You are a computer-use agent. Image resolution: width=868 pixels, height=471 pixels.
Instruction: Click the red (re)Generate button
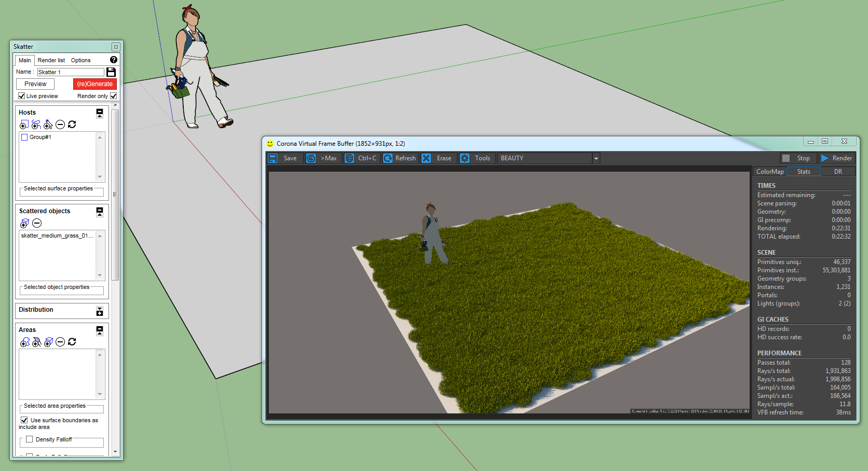tap(94, 84)
